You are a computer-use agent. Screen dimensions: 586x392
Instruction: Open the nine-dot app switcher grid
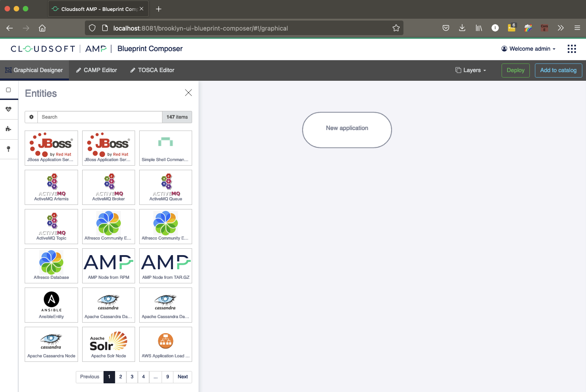(x=571, y=49)
